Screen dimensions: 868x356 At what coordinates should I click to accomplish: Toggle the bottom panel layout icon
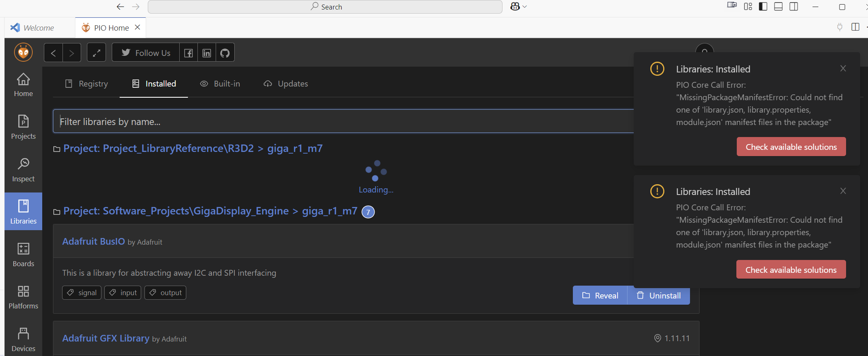click(778, 7)
